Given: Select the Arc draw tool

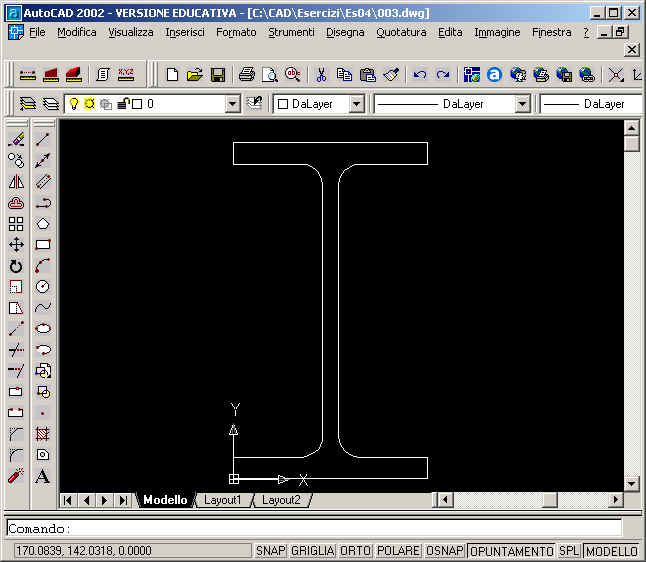Looking at the screenshot, I should (43, 266).
